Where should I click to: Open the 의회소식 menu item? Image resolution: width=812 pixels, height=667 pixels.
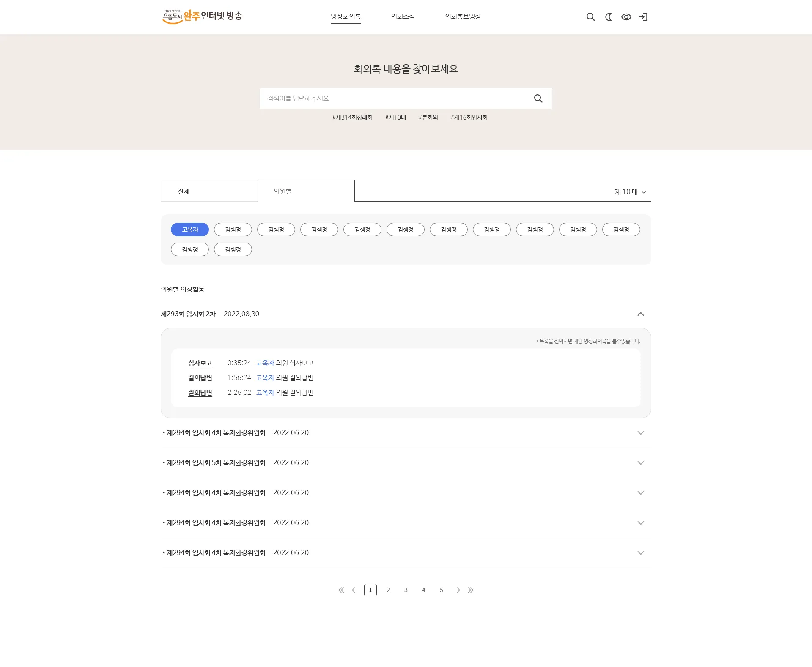tap(403, 16)
